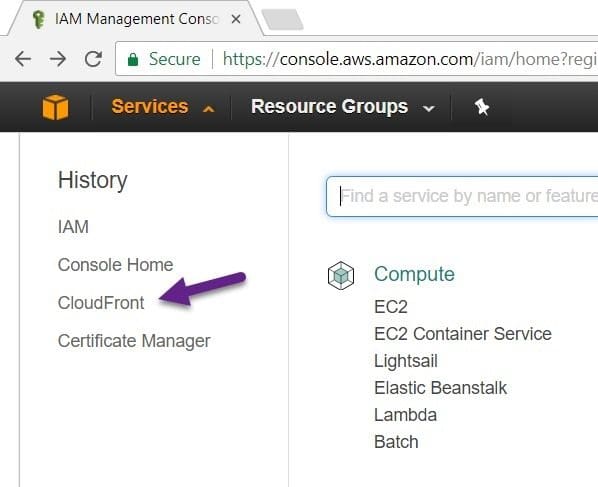The width and height of the screenshot is (598, 487).
Task: Expand the Resource Groups dropdown
Action: click(x=342, y=107)
